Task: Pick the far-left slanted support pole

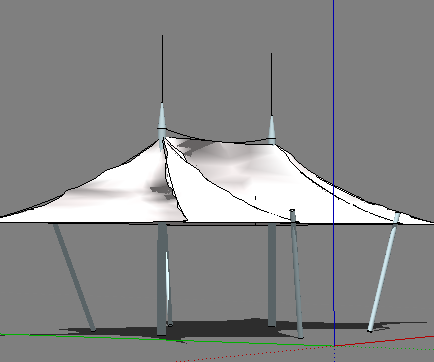Action: click(74, 277)
